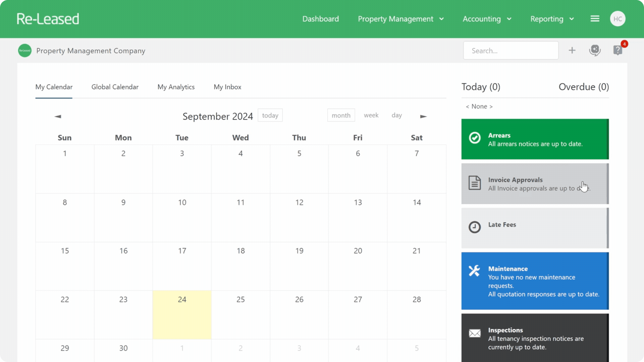
Task: Click the plus add-new icon
Action: click(x=572, y=50)
